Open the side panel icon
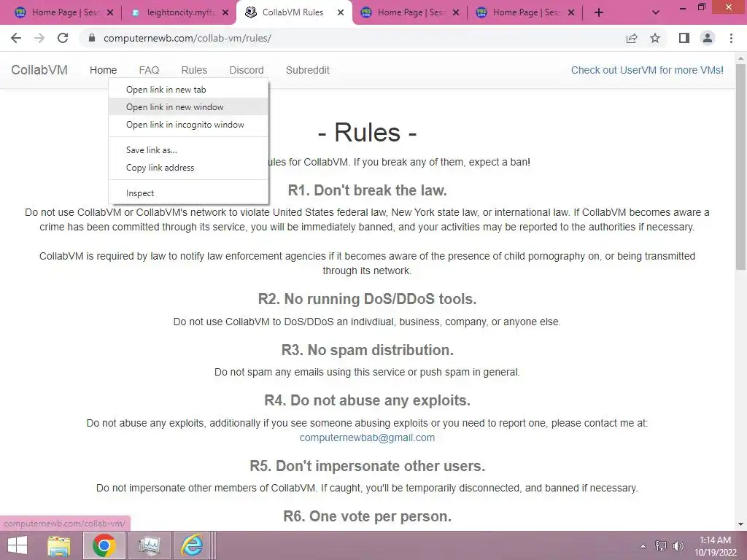The height and width of the screenshot is (560, 747). click(x=684, y=38)
